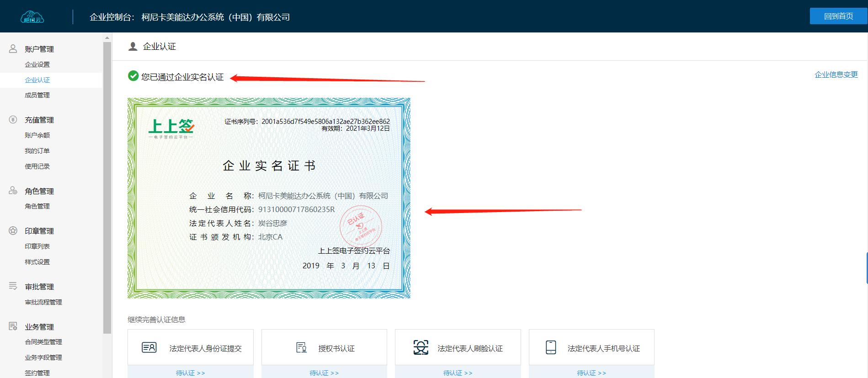Click the 充值管理 yen icon
The width and height of the screenshot is (868, 378).
13,120
